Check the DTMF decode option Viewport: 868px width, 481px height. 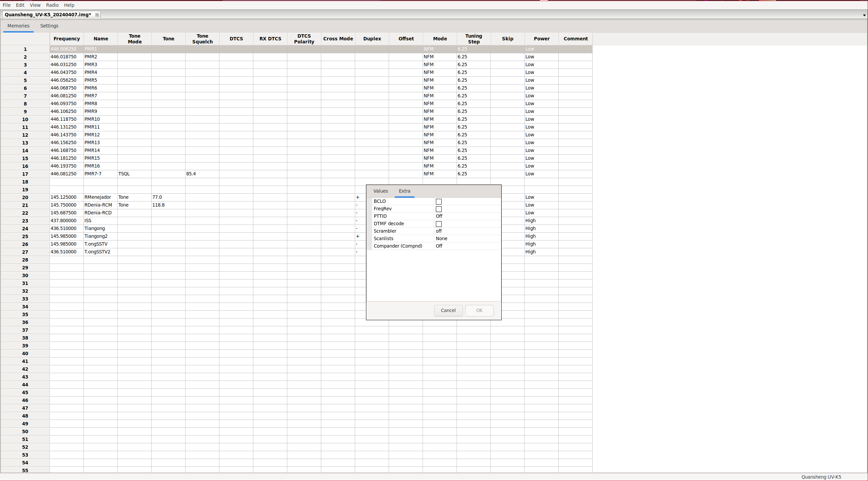(439, 224)
